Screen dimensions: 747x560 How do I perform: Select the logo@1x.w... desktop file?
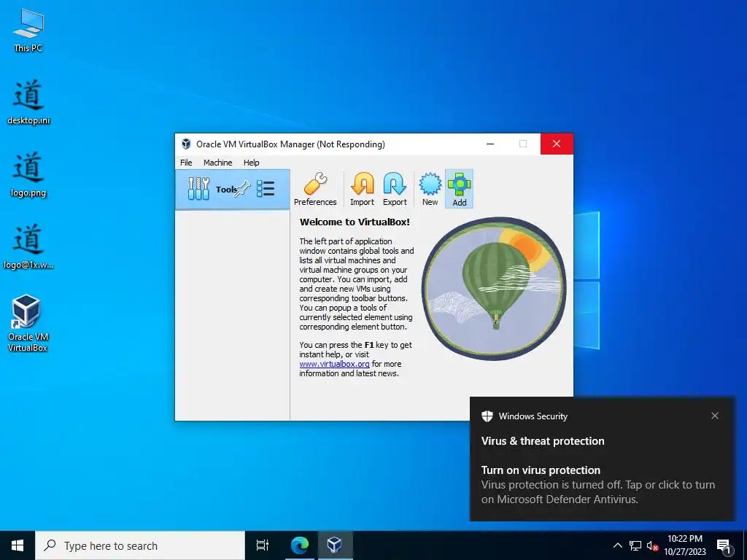[28, 246]
